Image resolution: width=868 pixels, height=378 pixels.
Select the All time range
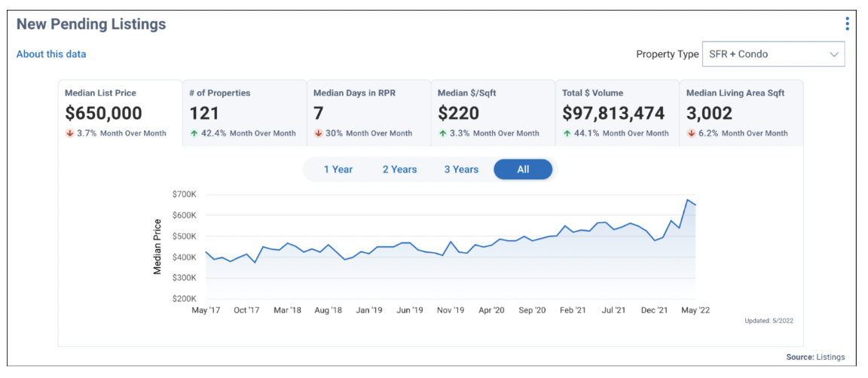click(523, 169)
